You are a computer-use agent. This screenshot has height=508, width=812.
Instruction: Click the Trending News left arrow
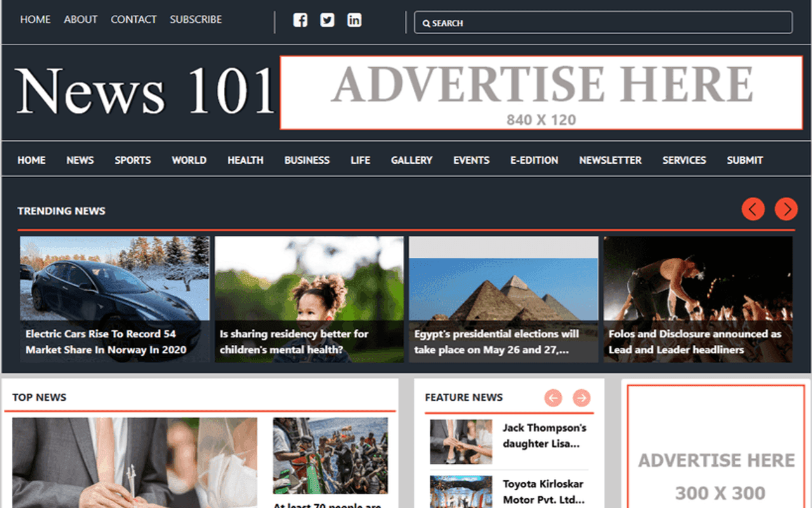pyautogui.click(x=753, y=209)
